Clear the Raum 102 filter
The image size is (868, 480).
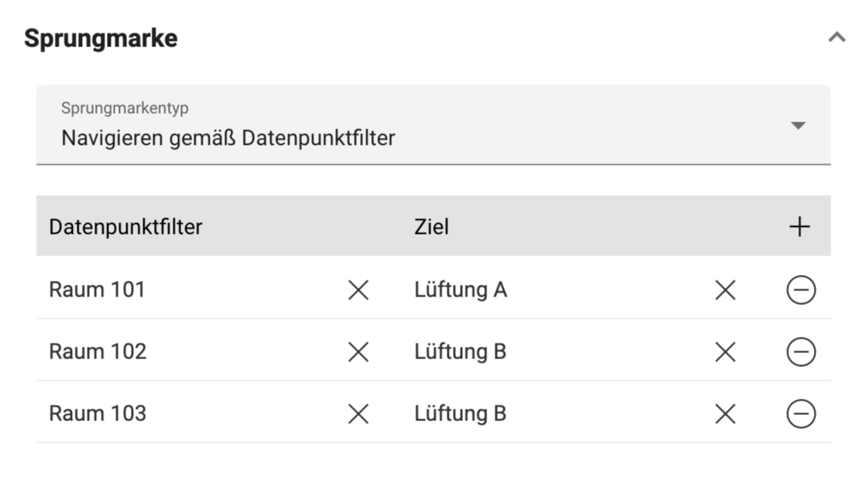coord(359,352)
